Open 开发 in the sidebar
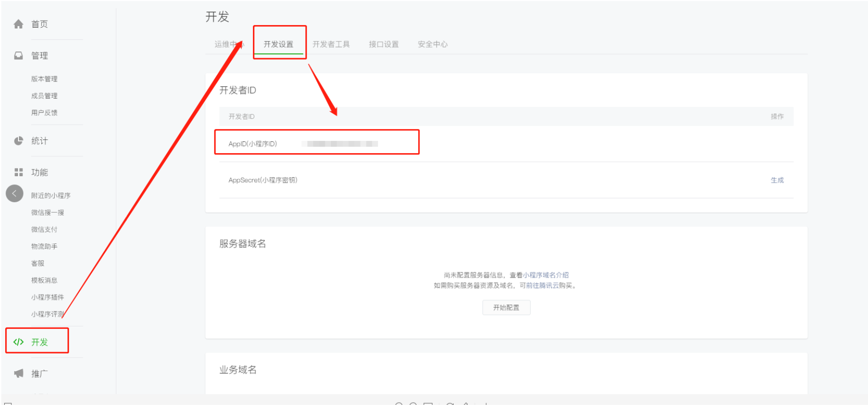The height and width of the screenshot is (405, 868). [40, 342]
